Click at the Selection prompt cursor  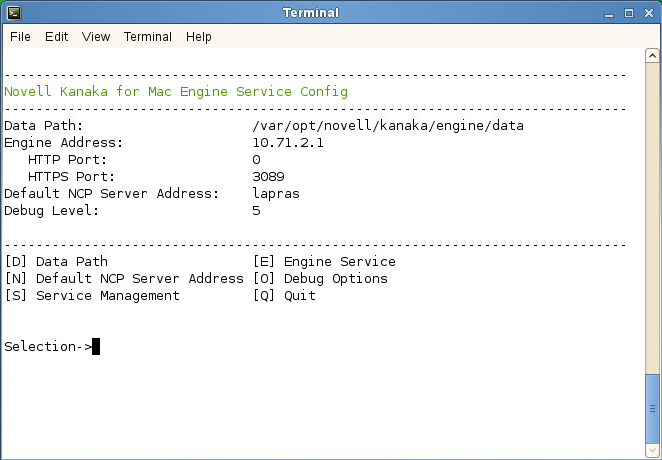96,347
